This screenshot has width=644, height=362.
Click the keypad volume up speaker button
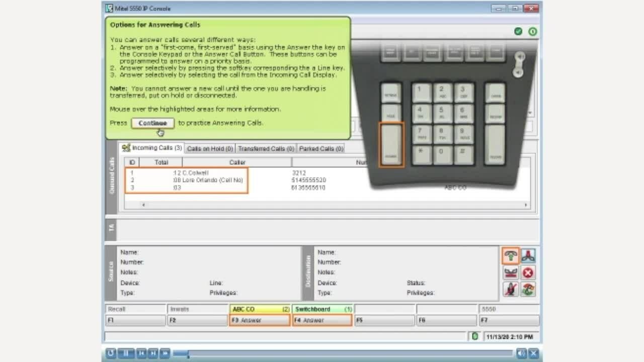(519, 57)
